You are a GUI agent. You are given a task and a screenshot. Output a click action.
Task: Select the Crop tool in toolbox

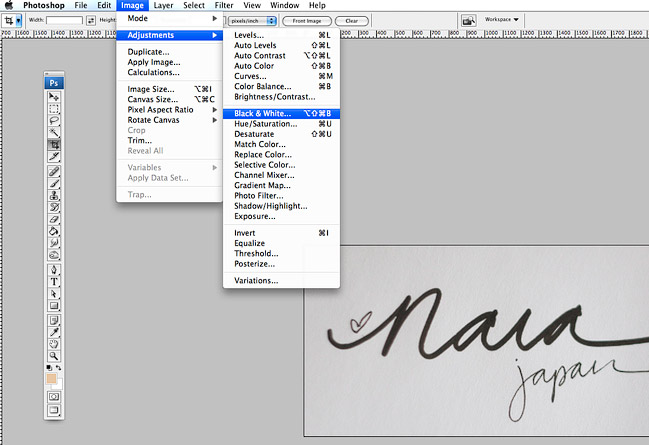[54, 144]
